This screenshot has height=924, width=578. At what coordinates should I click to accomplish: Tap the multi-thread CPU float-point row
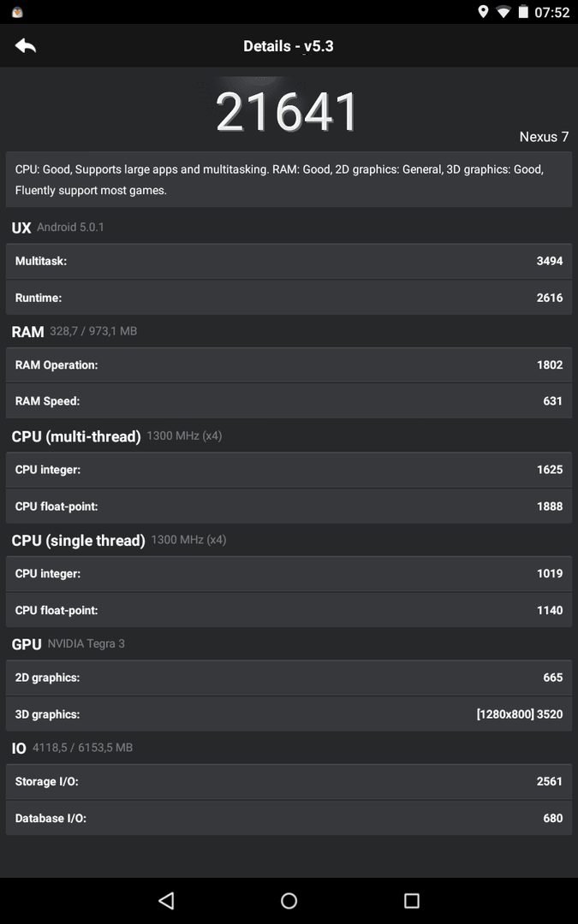tap(289, 506)
